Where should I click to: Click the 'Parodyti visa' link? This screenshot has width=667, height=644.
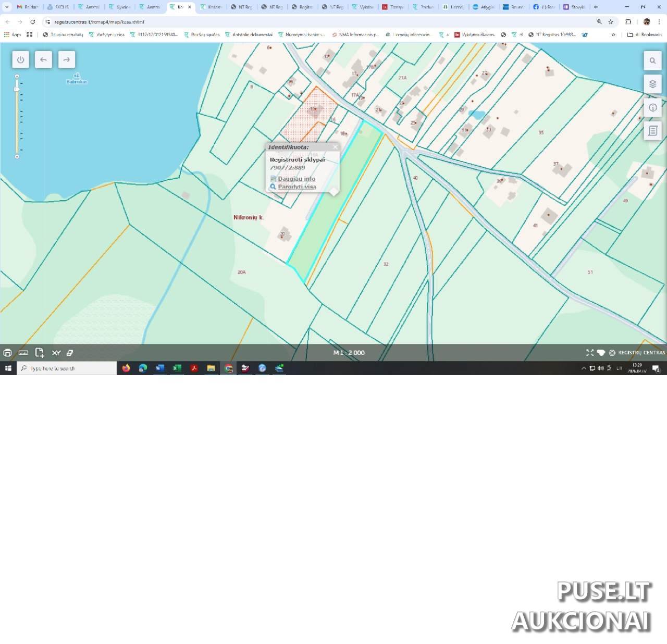click(297, 187)
